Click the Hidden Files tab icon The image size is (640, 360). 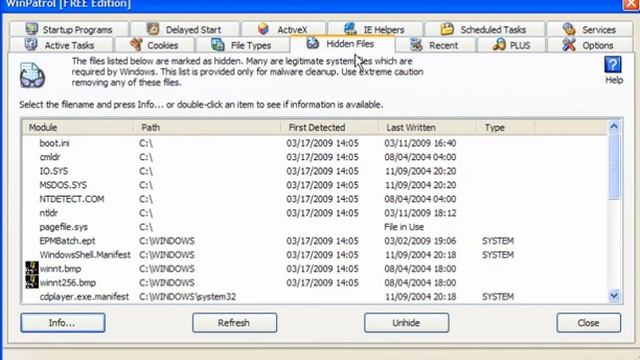point(313,43)
